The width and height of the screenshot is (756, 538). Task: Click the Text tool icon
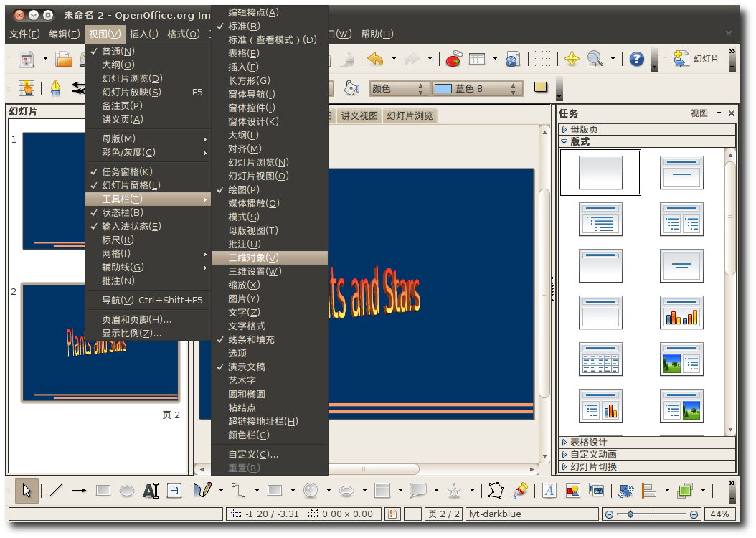(x=150, y=491)
